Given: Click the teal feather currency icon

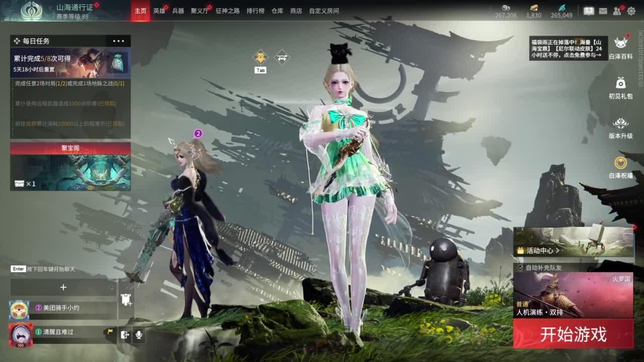Looking at the screenshot, I should click(561, 7).
